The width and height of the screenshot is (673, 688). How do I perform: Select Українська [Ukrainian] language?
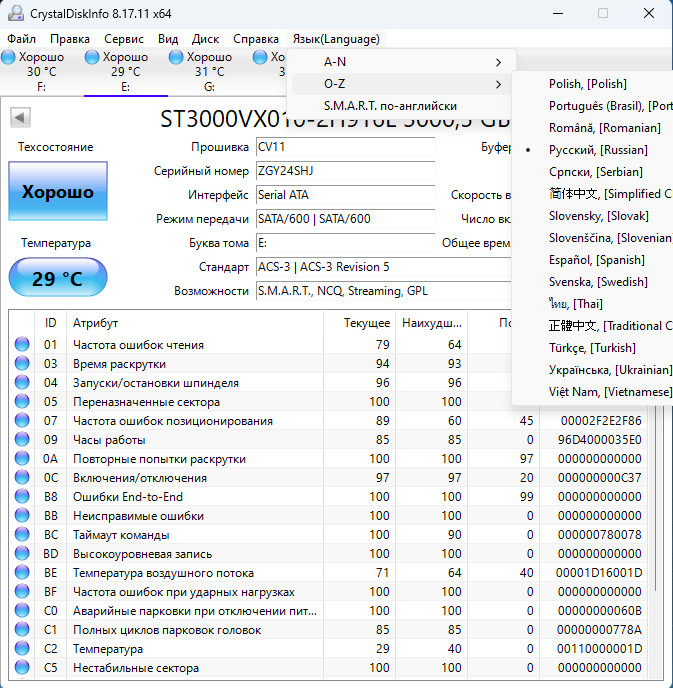coord(592,369)
